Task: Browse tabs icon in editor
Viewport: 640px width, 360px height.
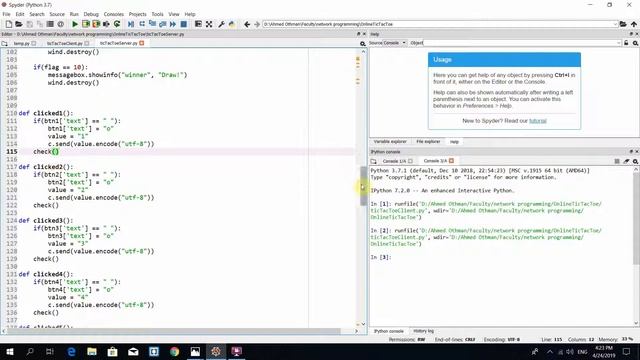Action: pos(4,43)
